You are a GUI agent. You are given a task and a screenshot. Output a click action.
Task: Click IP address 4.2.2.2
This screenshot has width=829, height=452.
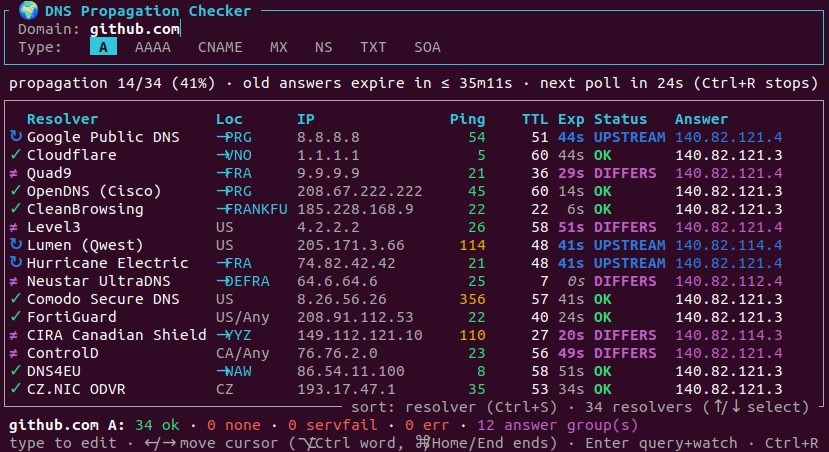(x=328, y=227)
